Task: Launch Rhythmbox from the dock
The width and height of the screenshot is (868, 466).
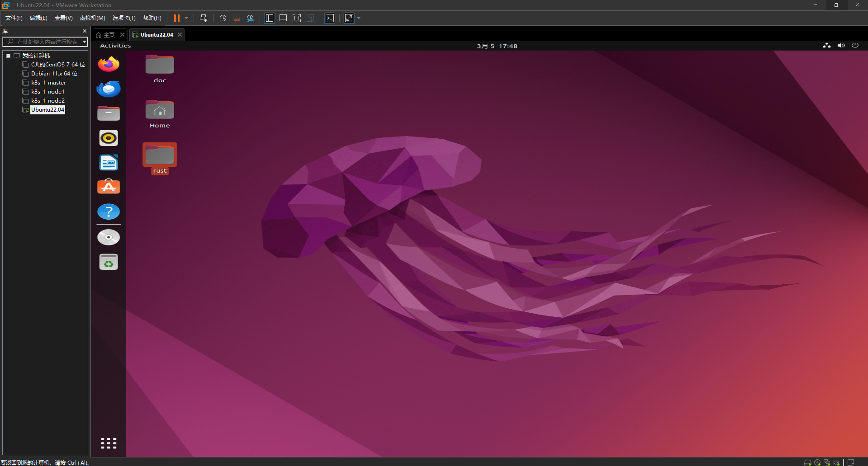Action: click(x=109, y=138)
